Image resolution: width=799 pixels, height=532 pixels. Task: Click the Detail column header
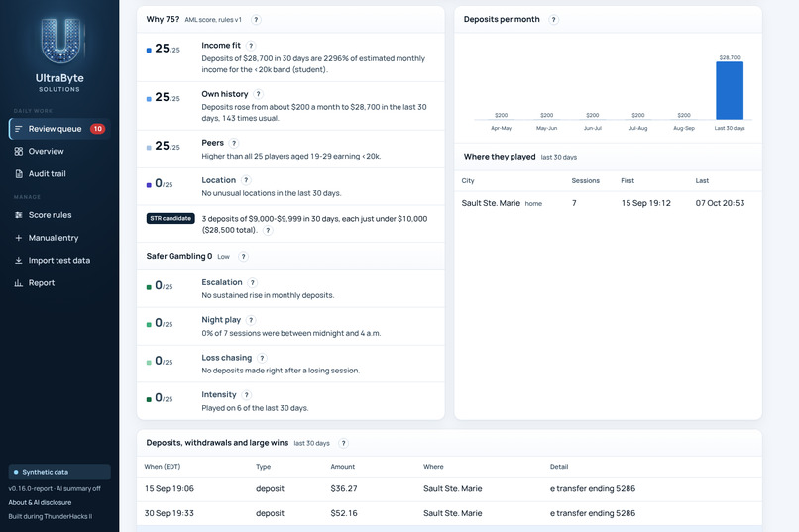tap(559, 467)
